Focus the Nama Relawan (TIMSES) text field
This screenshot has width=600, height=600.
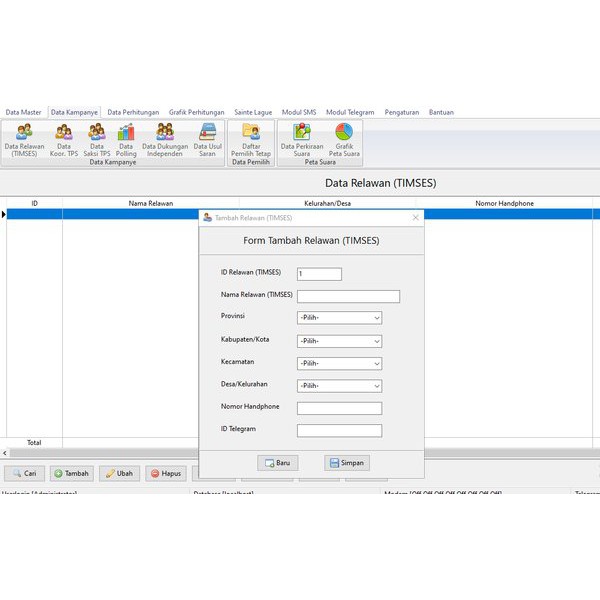point(348,296)
